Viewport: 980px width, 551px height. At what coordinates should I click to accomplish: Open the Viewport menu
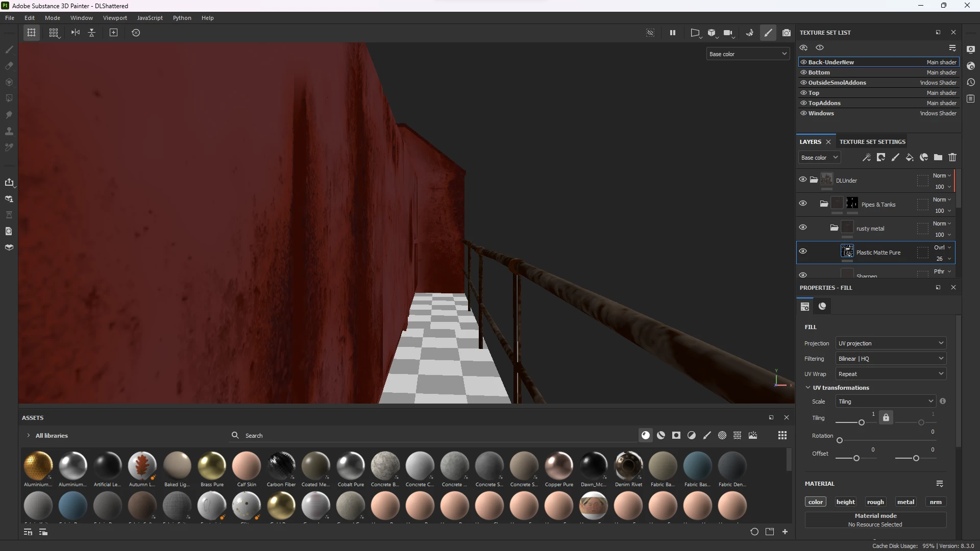tap(115, 18)
